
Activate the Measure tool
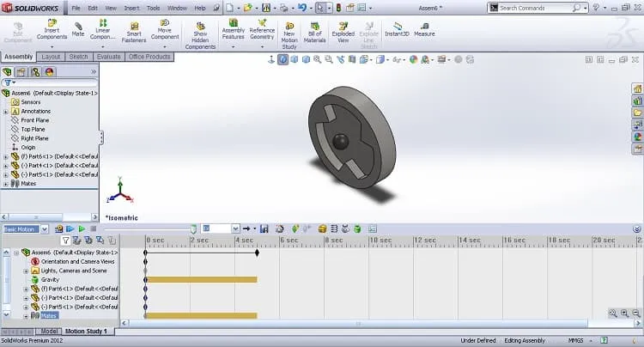click(424, 29)
